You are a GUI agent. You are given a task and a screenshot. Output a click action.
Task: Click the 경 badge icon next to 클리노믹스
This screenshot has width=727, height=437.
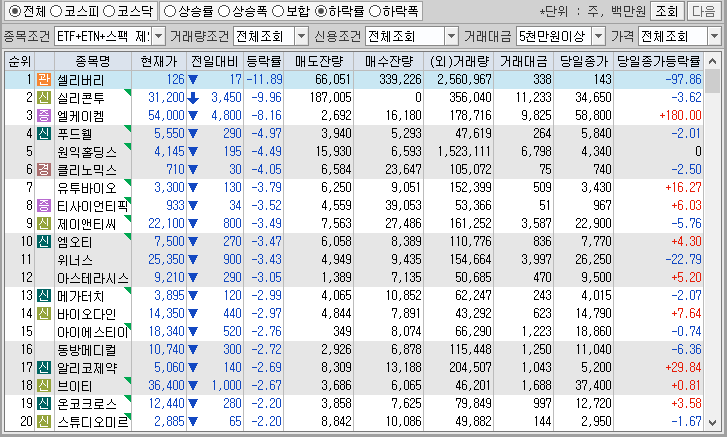44,170
